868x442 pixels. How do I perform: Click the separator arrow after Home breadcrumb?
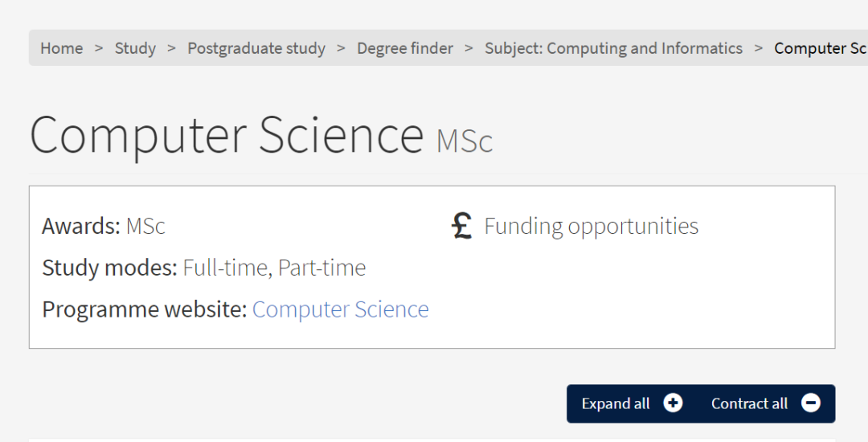pyautogui.click(x=99, y=48)
